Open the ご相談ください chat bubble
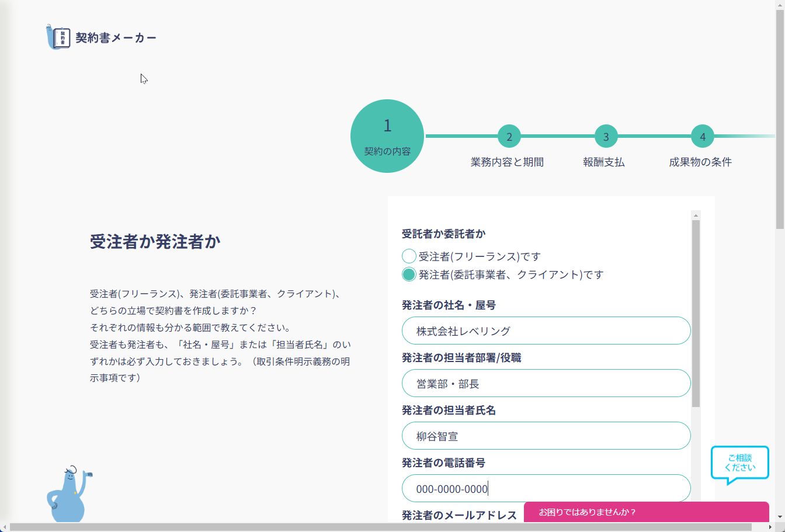Image resolution: width=785 pixels, height=532 pixels. pos(739,465)
